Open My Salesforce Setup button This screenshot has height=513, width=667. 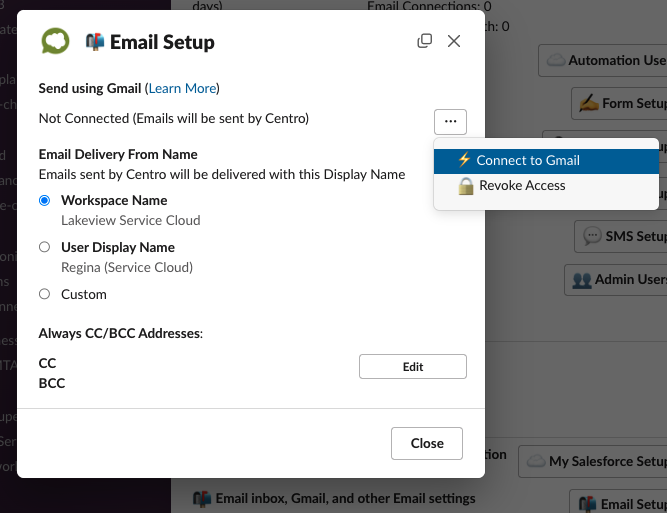(593, 462)
